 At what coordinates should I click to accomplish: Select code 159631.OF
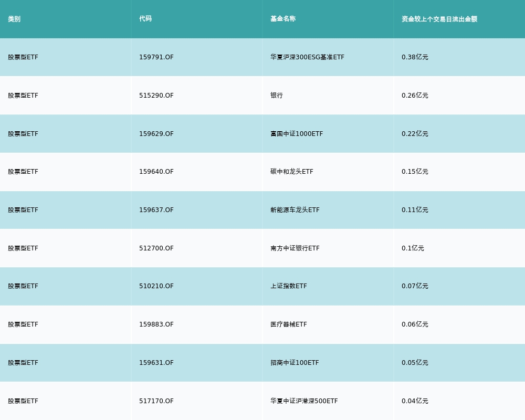pos(156,363)
